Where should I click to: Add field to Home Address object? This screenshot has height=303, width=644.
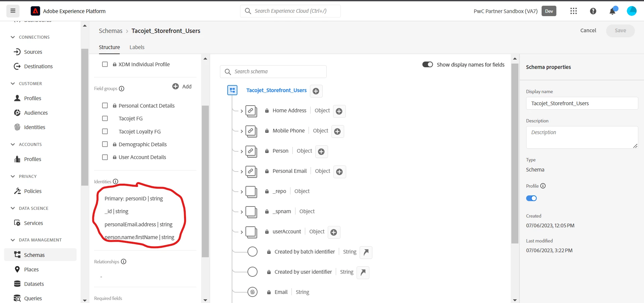tap(339, 111)
